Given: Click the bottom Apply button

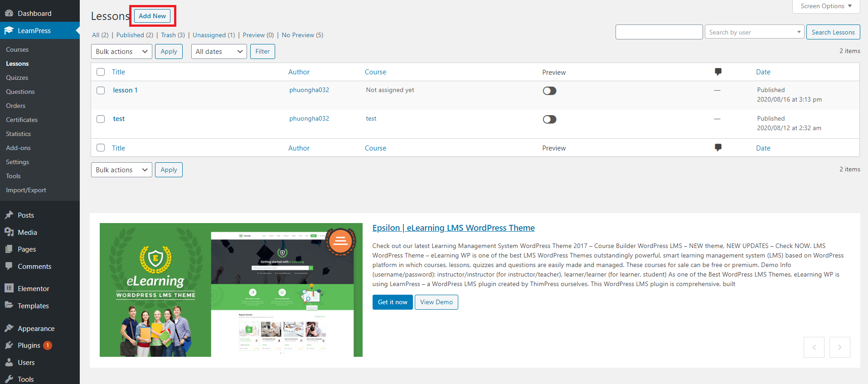Looking at the screenshot, I should coord(169,170).
